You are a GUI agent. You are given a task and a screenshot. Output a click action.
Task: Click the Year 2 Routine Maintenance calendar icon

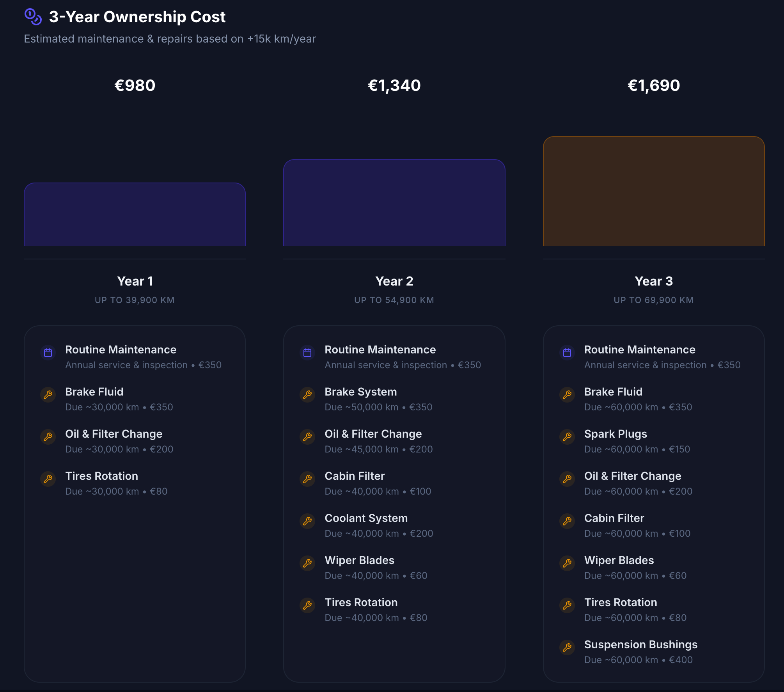[x=307, y=353]
